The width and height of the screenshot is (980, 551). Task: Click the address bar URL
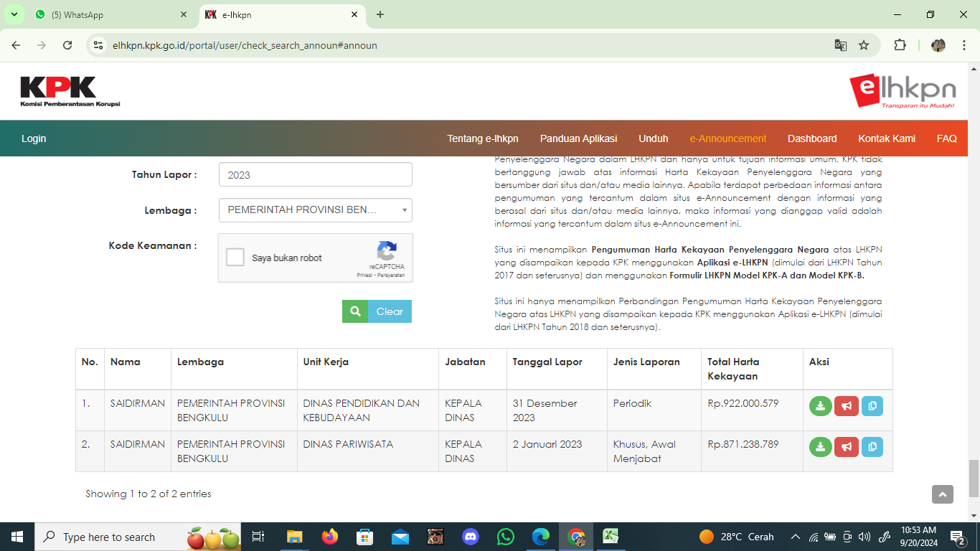pos(245,45)
